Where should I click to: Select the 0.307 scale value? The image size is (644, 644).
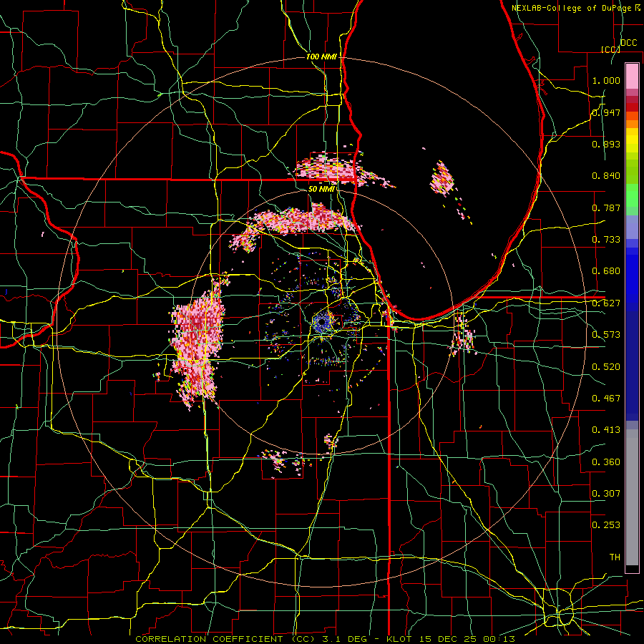[x=606, y=494]
